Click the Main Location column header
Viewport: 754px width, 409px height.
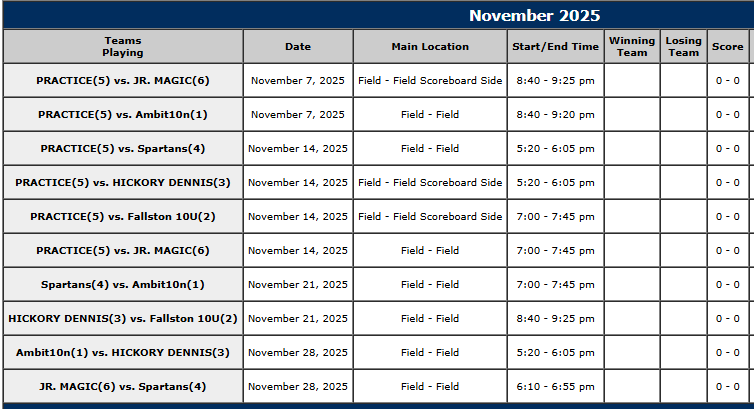coord(430,46)
